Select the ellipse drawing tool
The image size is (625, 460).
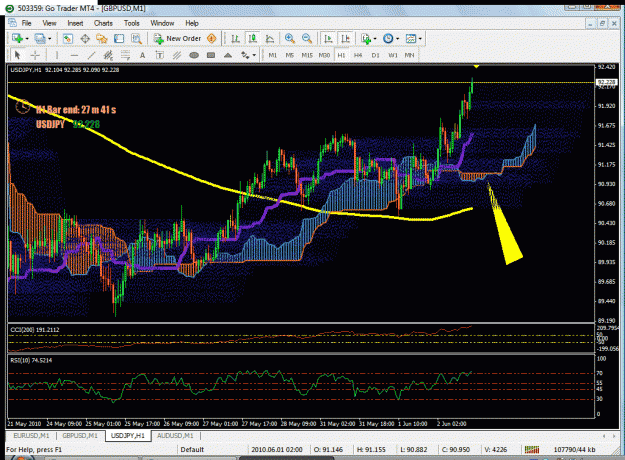tap(194, 55)
